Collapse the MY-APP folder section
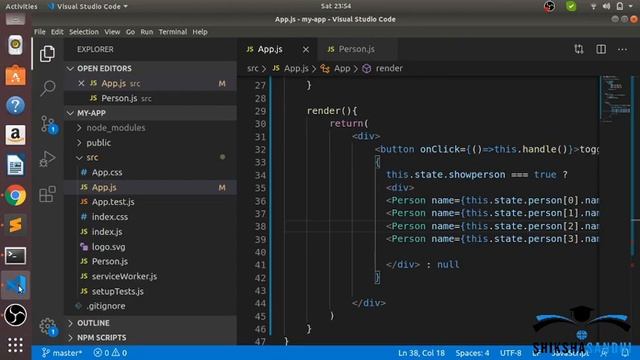Screen dimensions: 640x360 pos(150,113)
